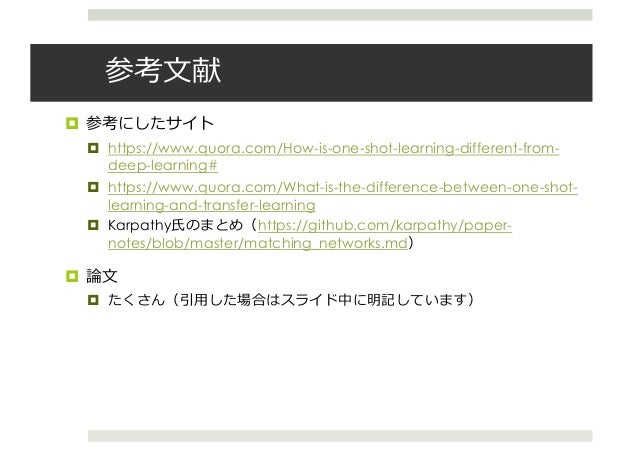Click the たくさん（引用した場合は… text line

click(291, 300)
